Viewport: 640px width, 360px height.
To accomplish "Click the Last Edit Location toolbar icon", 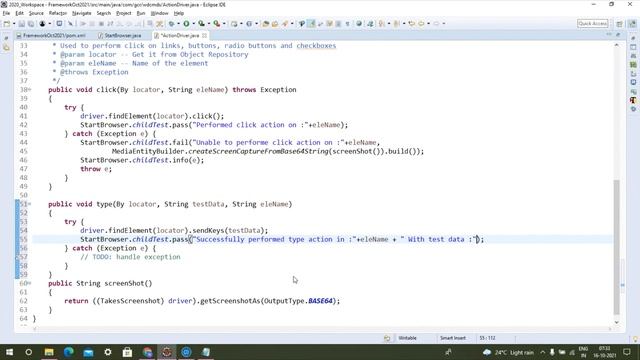I will [411, 24].
